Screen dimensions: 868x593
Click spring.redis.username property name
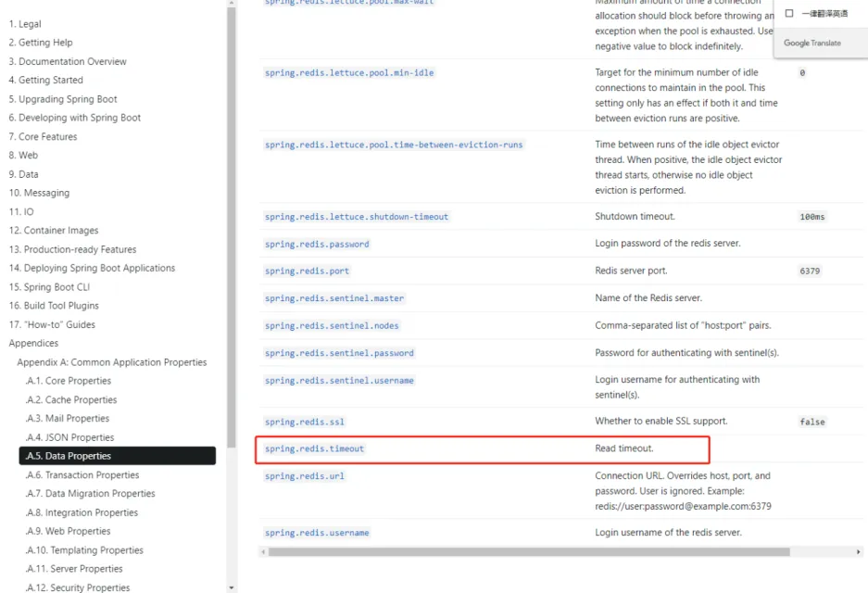click(317, 533)
